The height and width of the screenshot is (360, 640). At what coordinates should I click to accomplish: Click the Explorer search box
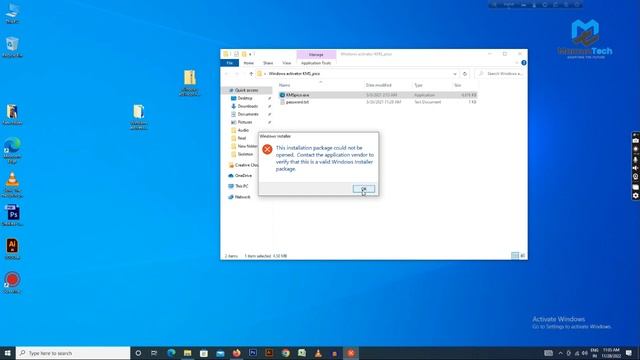click(501, 74)
